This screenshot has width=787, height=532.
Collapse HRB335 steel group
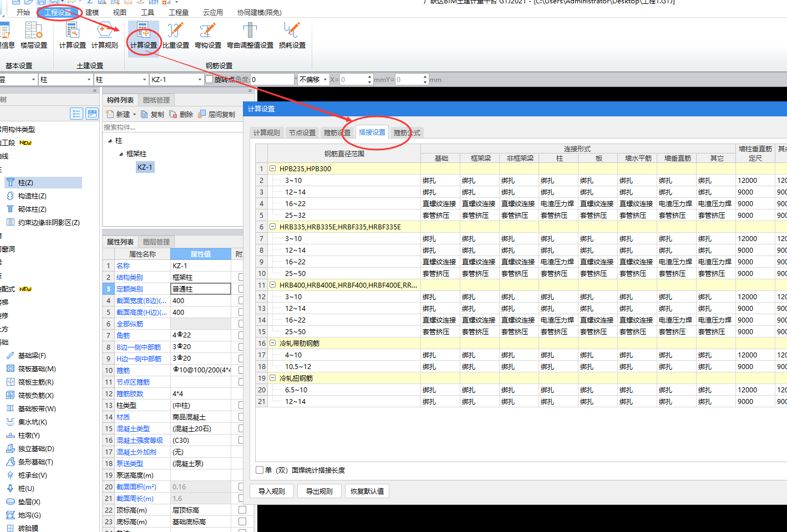pyautogui.click(x=272, y=227)
